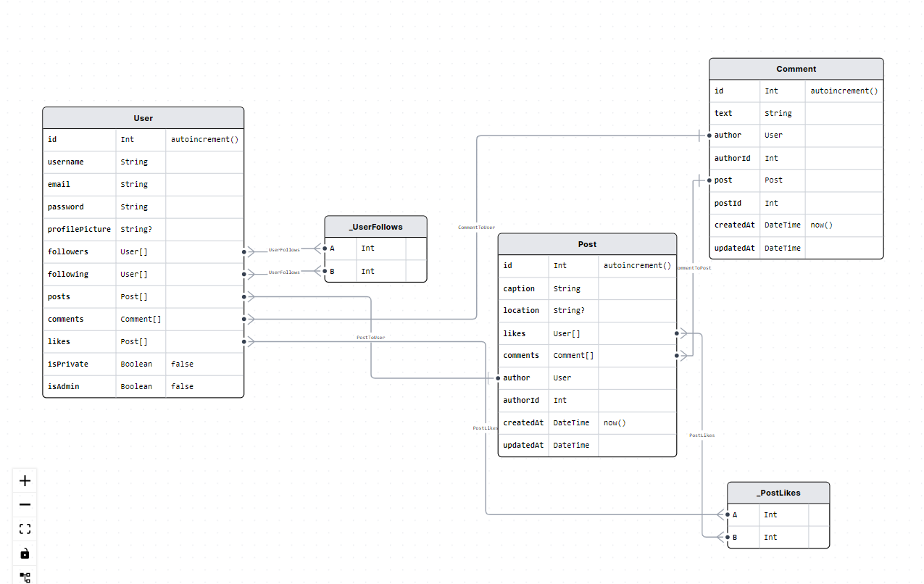Click field B in _UserFollows table
924x584 pixels.
(x=332, y=271)
